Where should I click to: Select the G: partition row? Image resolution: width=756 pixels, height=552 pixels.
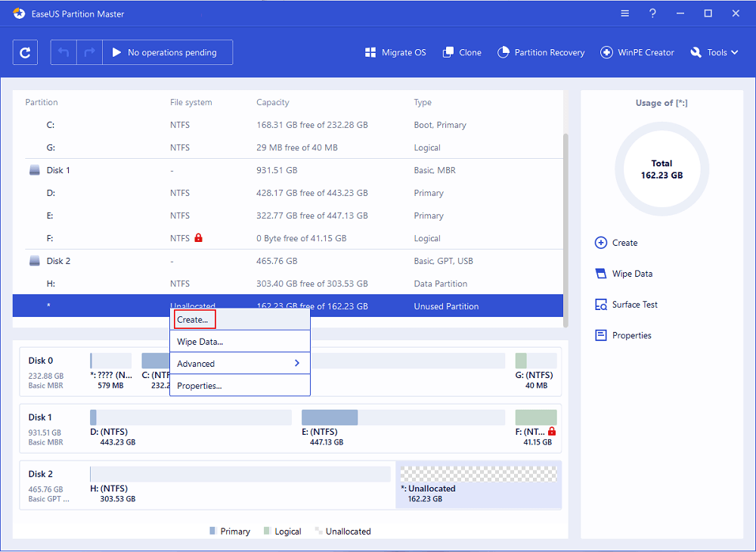click(x=288, y=147)
